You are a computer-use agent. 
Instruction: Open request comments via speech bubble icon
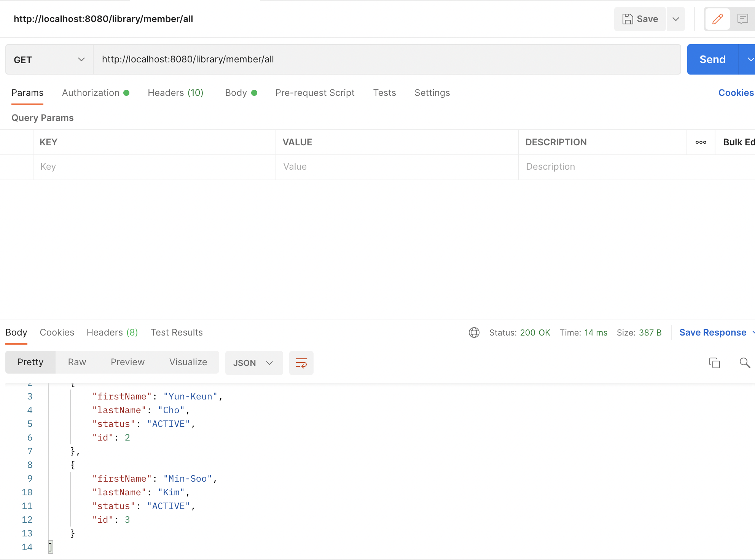pyautogui.click(x=742, y=19)
